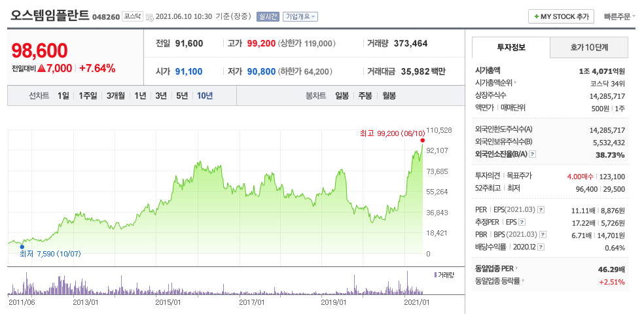Viewport: 644px width, 314px height.
Task: Click the 전일 value 91,600
Action: (x=189, y=43)
